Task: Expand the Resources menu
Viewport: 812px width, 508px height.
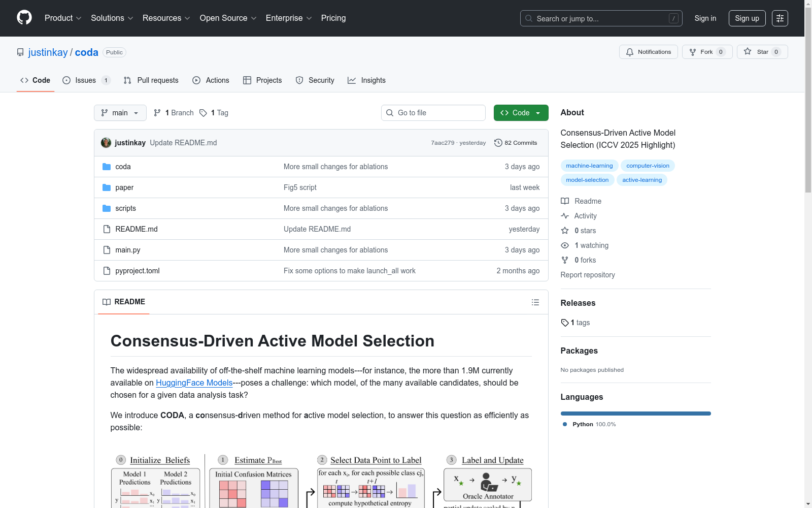Action: (x=166, y=18)
